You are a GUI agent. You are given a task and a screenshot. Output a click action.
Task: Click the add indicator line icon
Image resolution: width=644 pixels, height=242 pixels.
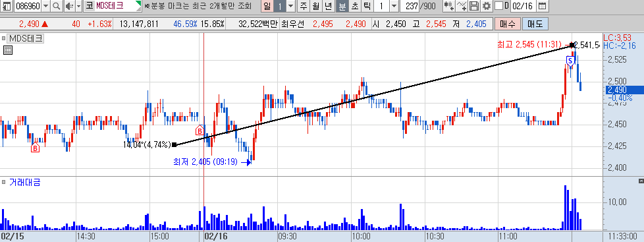pos(462,6)
